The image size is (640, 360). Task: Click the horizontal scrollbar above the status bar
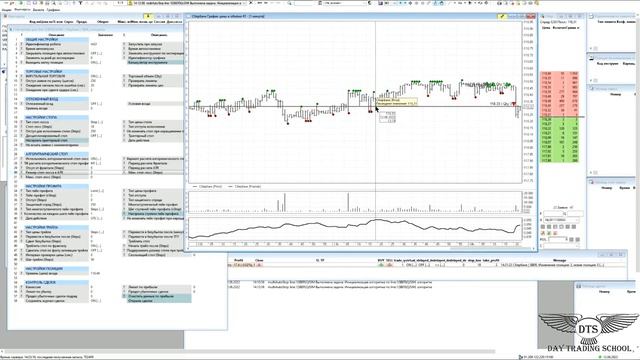249,351
